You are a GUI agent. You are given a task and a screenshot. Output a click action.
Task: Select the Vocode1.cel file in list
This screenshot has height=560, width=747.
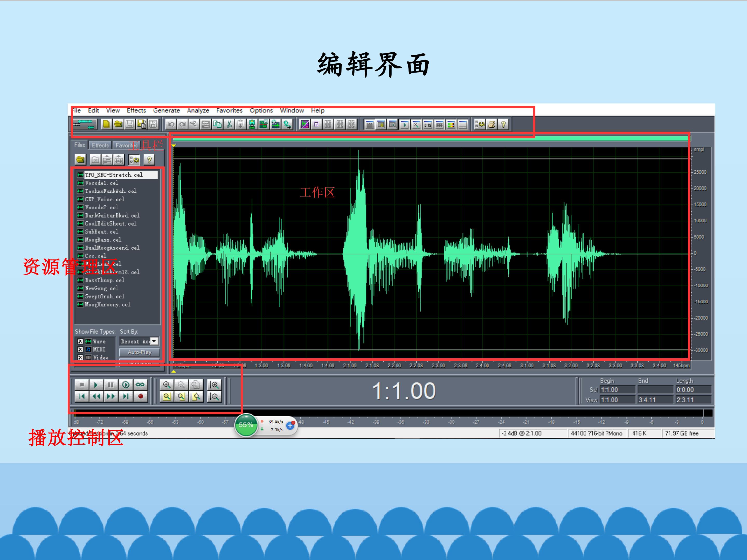[116, 183]
